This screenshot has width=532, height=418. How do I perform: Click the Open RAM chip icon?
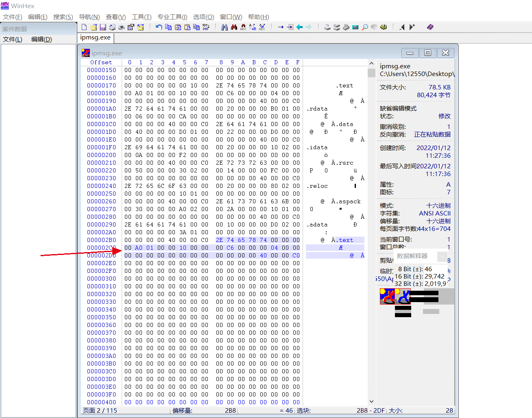(346, 27)
